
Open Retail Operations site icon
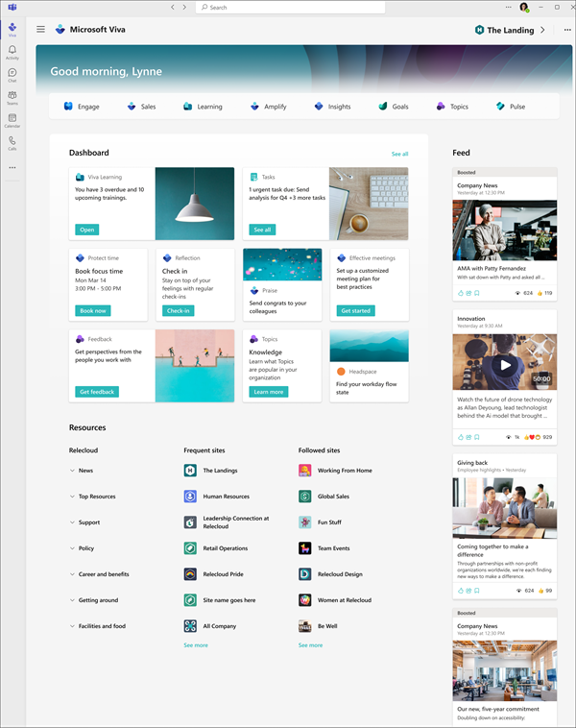(x=190, y=548)
